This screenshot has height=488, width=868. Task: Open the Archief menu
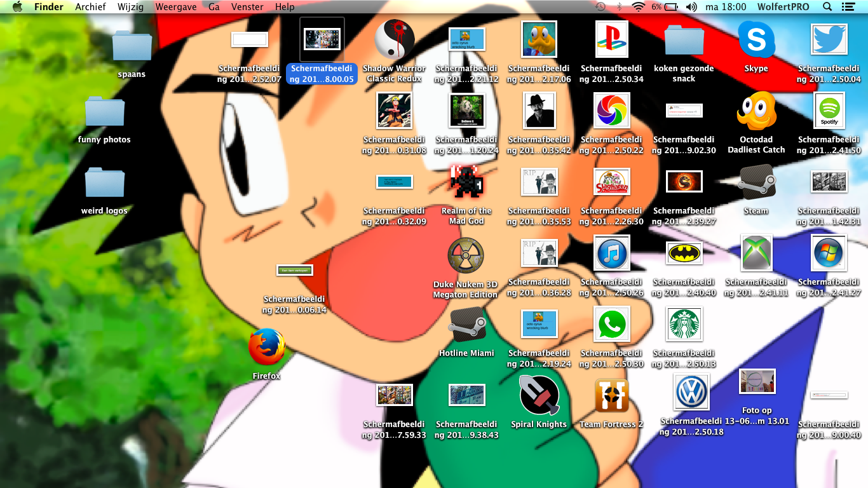(90, 7)
